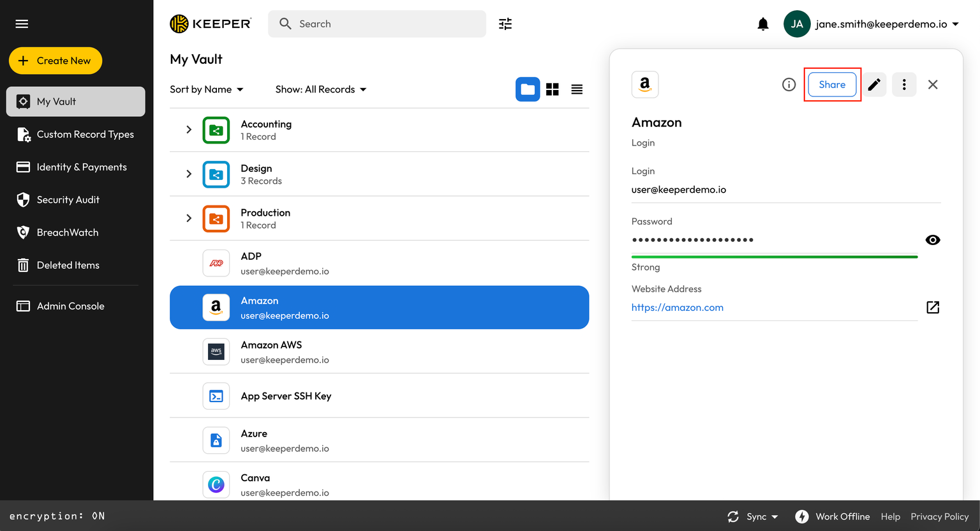Expand the Accounting folder
980x531 pixels.
coord(188,130)
